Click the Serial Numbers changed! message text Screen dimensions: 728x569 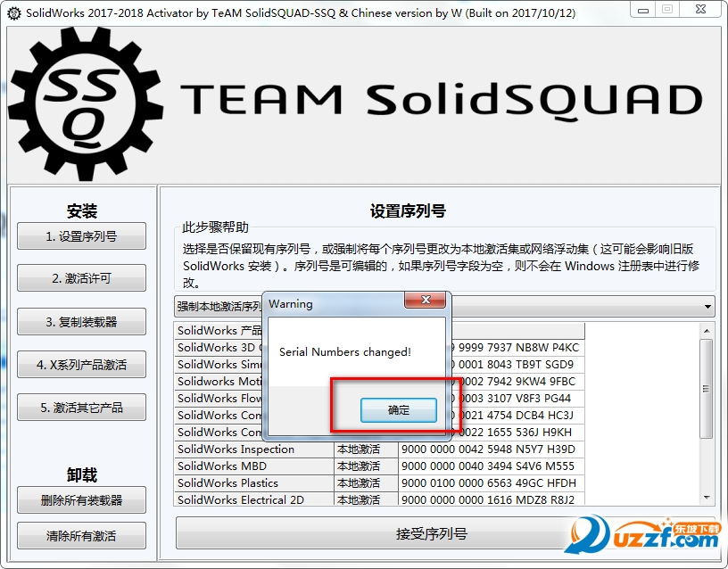[345, 352]
